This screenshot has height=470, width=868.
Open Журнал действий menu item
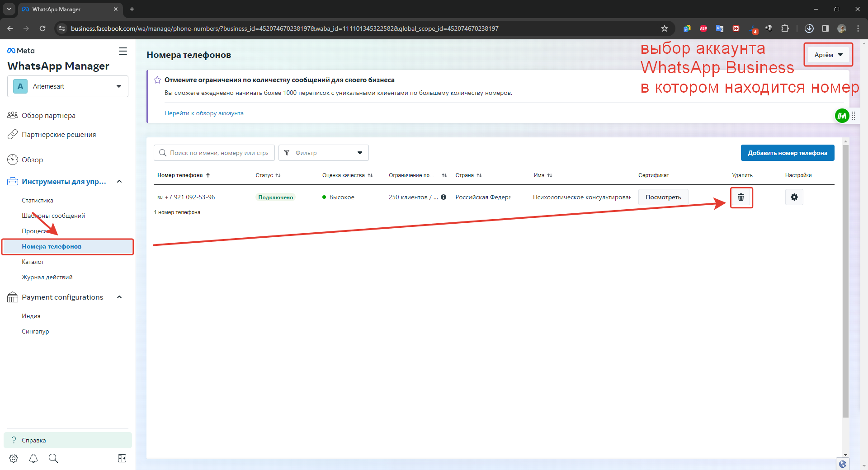pos(47,277)
